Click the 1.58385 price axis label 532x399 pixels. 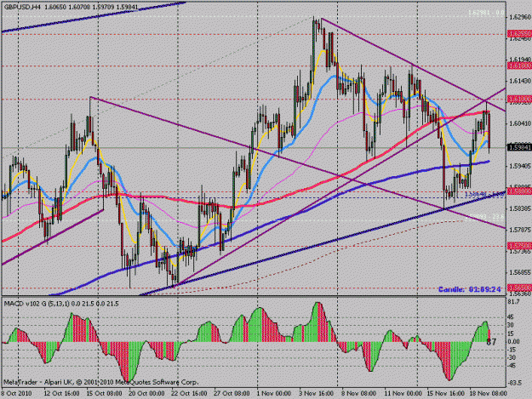(x=520, y=208)
